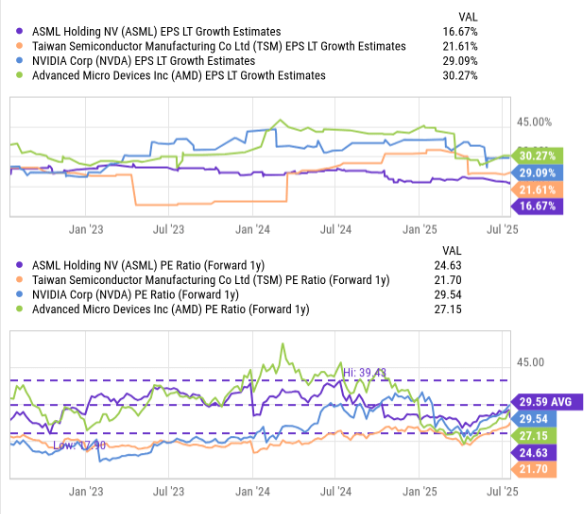Click the 45.00% axis label on EPS chart

click(534, 122)
